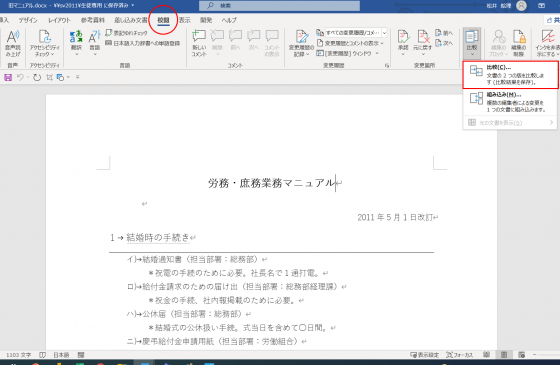This screenshot has height=365, width=560.
Task: Open the Customize Quick Access Toolbar arrow
Action: click(x=78, y=77)
